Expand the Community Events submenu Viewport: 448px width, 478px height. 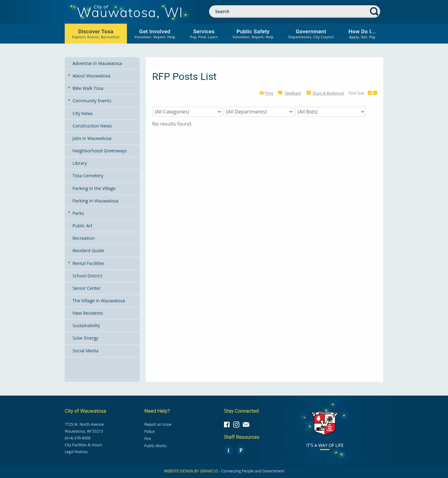coord(69,100)
